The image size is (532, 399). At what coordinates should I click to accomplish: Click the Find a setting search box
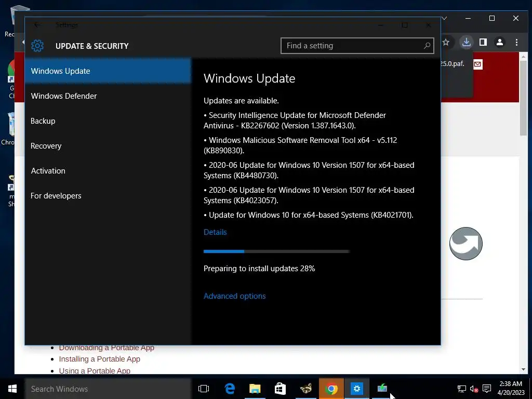coord(357,46)
